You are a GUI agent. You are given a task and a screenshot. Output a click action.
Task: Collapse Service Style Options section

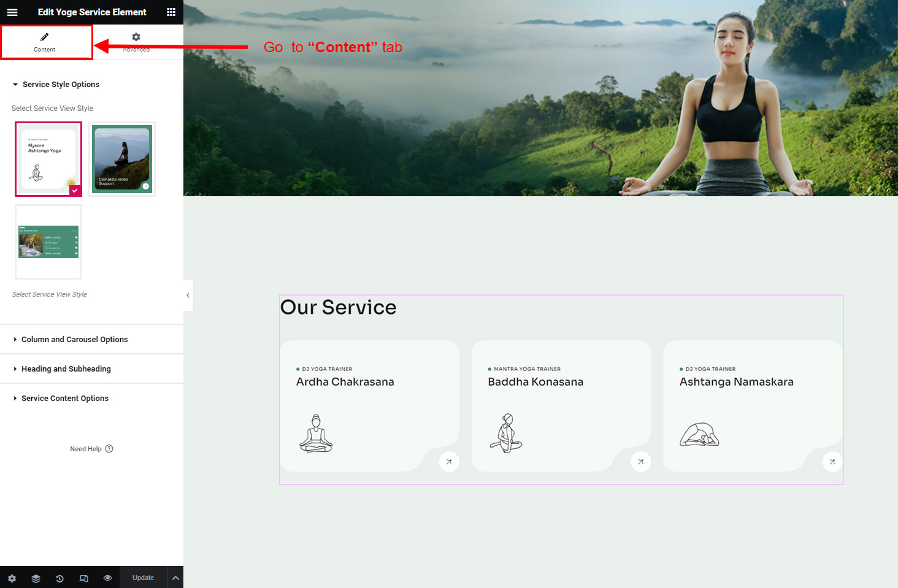point(60,85)
